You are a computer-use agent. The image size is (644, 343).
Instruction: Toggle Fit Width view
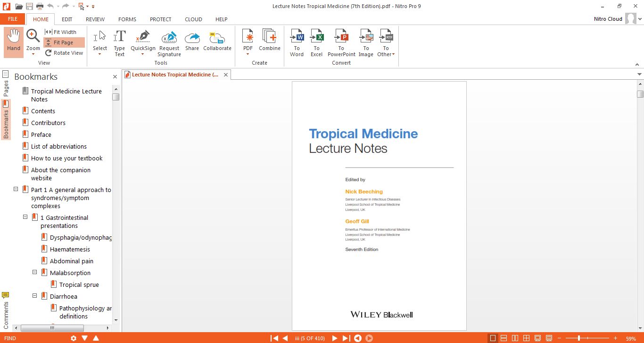click(x=61, y=32)
